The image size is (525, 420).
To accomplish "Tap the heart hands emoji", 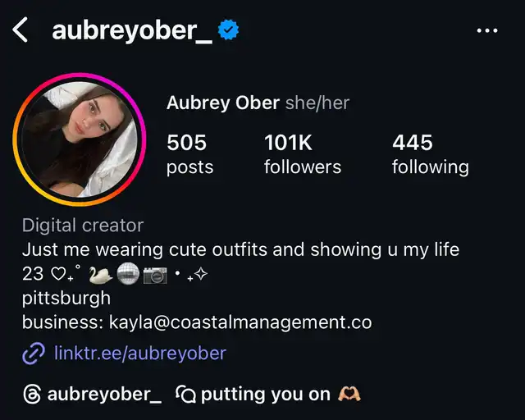I will 349,394.
